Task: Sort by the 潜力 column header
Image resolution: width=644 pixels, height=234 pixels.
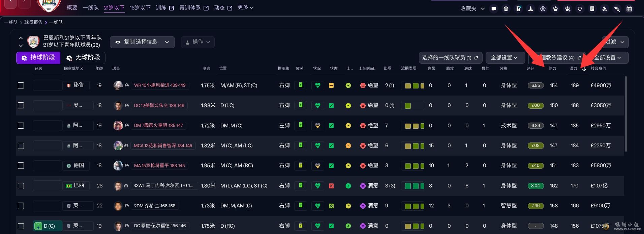Action: pyautogui.click(x=573, y=69)
